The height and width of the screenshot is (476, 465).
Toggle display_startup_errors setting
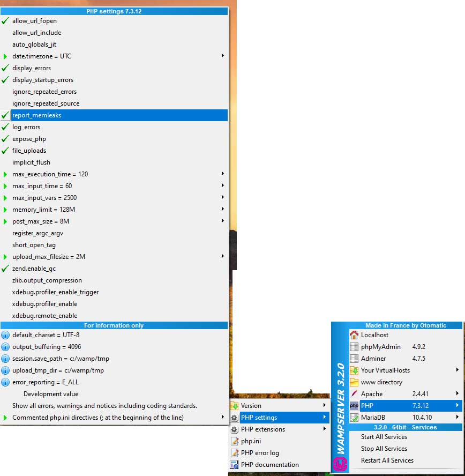114,80
